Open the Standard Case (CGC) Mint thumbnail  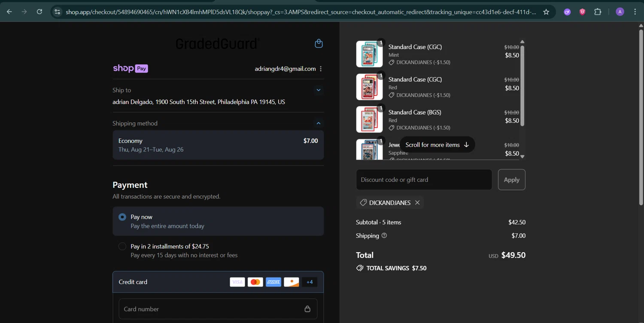coord(369,54)
